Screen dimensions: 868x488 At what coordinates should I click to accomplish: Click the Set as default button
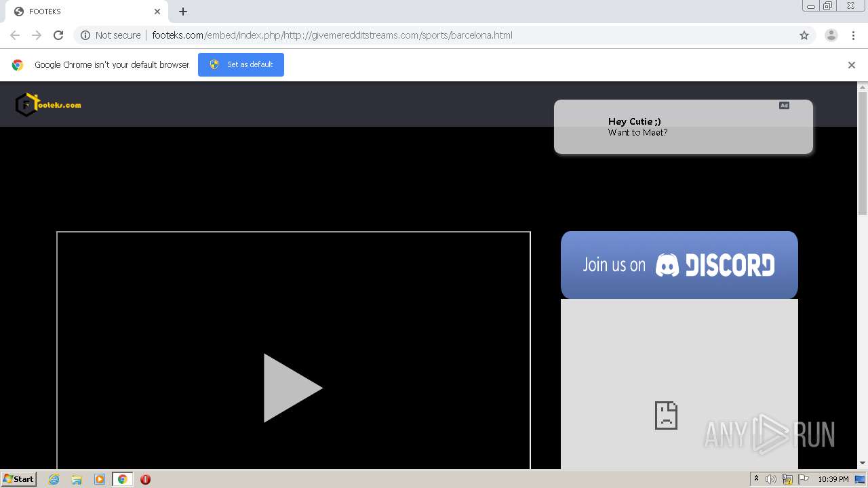coord(241,64)
